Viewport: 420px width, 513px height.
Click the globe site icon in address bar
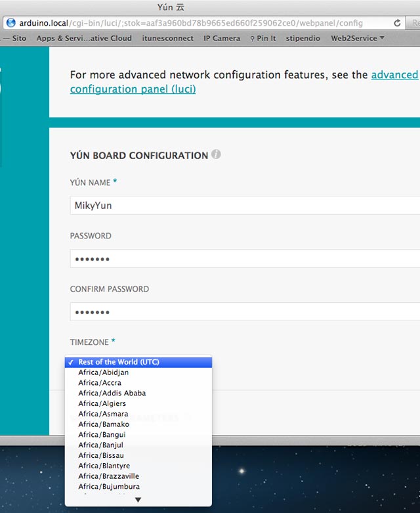tap(10, 23)
